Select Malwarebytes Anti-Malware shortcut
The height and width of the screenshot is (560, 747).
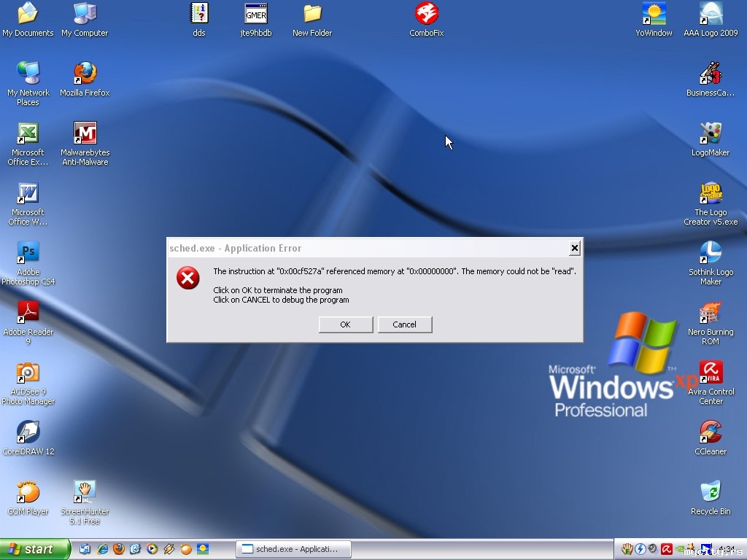click(x=85, y=144)
